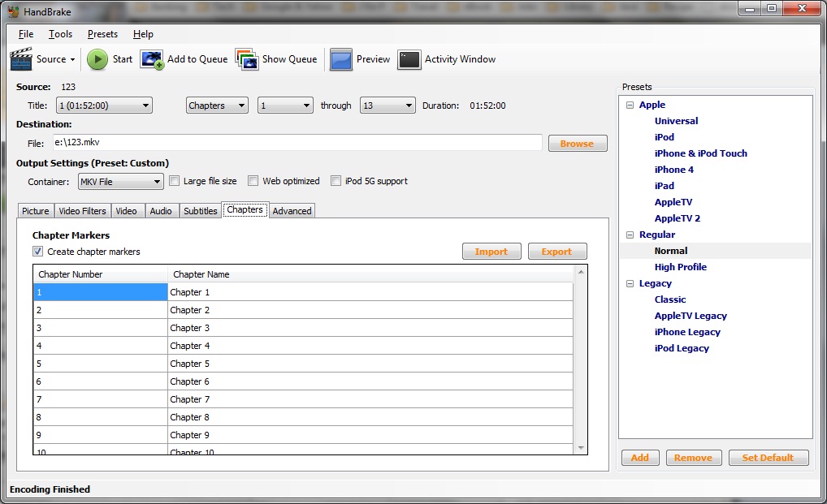Collapse the Apple presets group

(x=630, y=105)
